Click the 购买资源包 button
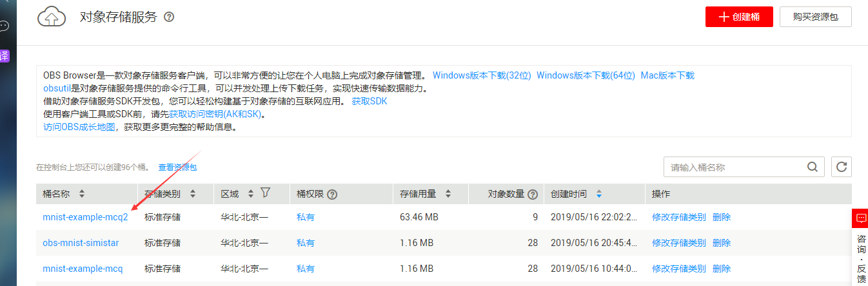 tap(816, 17)
